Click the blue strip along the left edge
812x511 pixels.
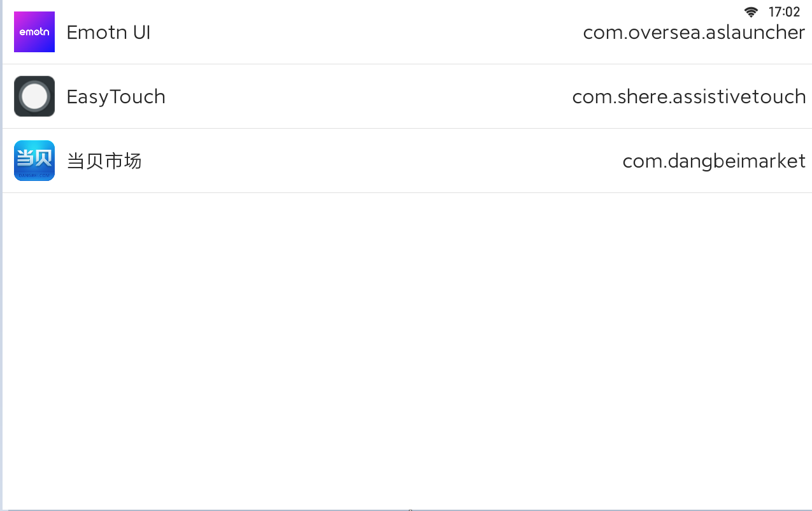click(x=1, y=255)
